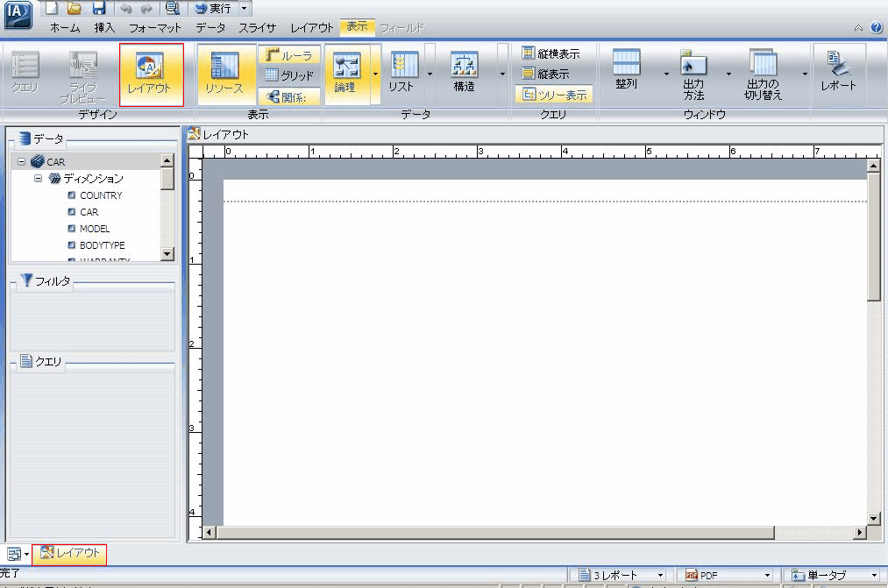Collapse the ディメンション tree node
888x588 pixels.
tap(38, 178)
